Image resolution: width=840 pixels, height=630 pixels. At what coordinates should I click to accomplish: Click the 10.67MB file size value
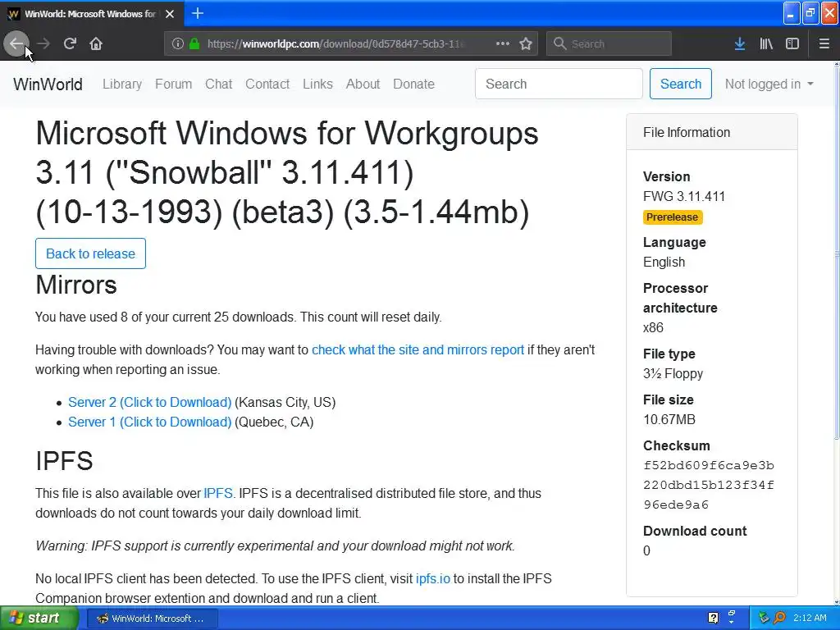click(669, 419)
